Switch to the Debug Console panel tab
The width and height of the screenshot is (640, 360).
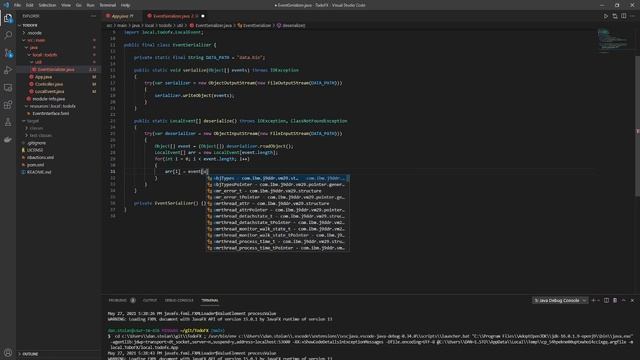click(x=179, y=300)
